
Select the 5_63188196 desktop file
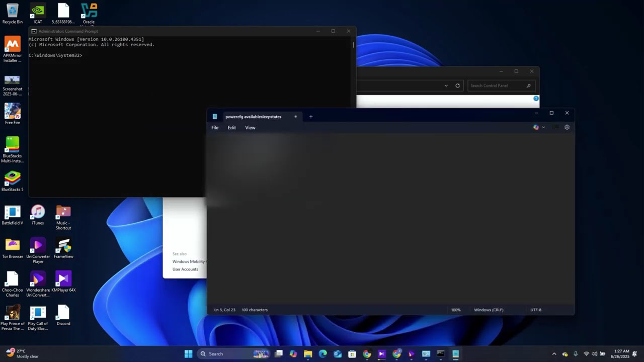pos(63,14)
